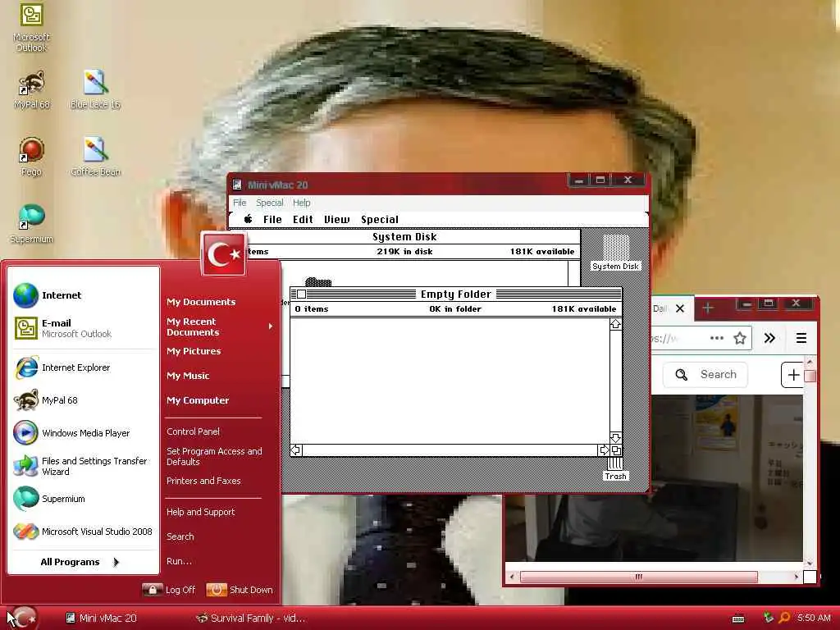
Task: Open browser hamburger menu
Action: (801, 338)
